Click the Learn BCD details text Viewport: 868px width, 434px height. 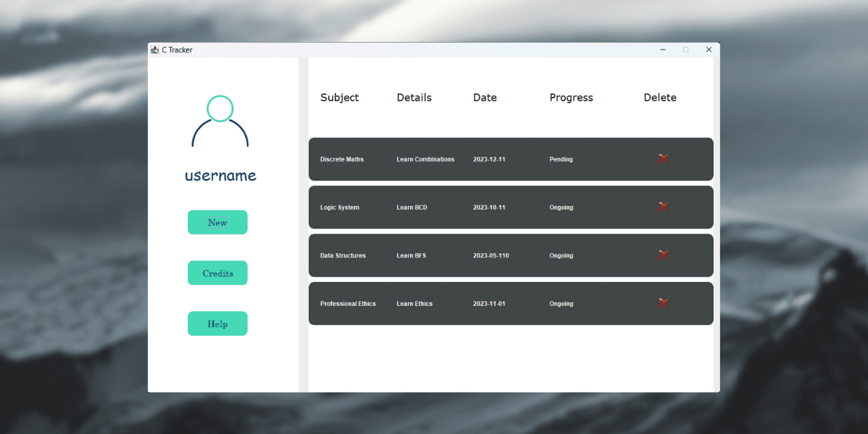click(x=412, y=208)
